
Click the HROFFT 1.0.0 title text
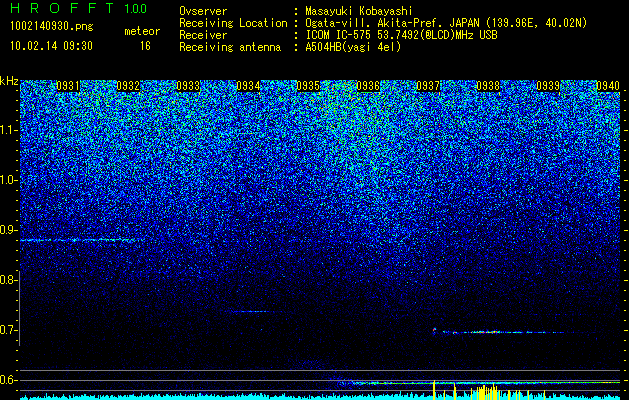78,8
